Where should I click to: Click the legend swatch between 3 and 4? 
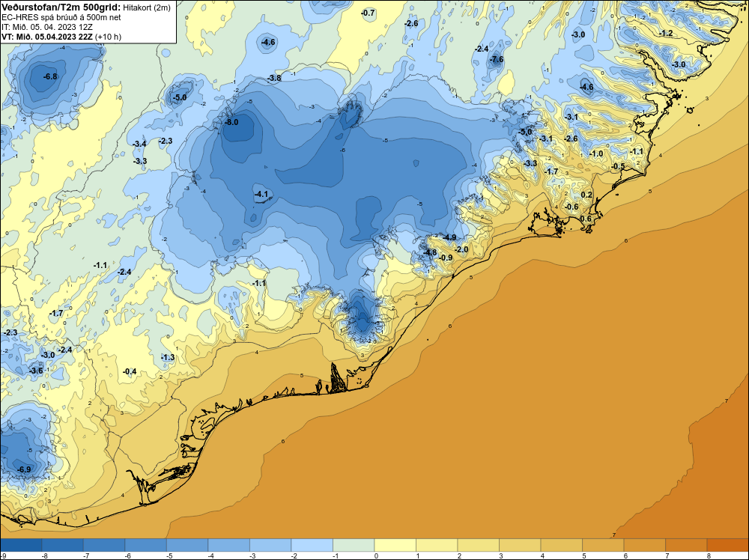[520, 545]
